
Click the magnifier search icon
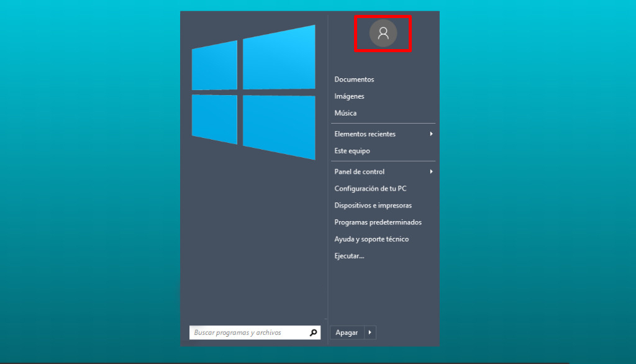(x=313, y=333)
